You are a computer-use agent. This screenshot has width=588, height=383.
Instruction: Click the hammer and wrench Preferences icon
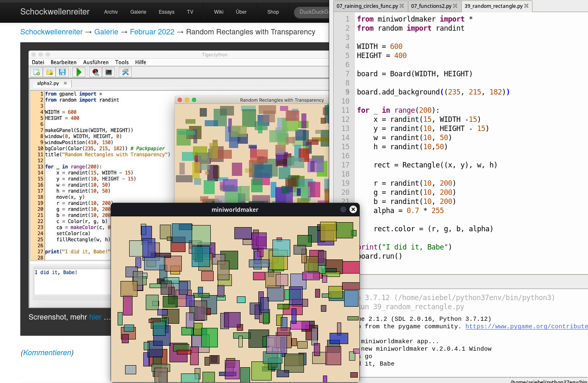(125, 72)
